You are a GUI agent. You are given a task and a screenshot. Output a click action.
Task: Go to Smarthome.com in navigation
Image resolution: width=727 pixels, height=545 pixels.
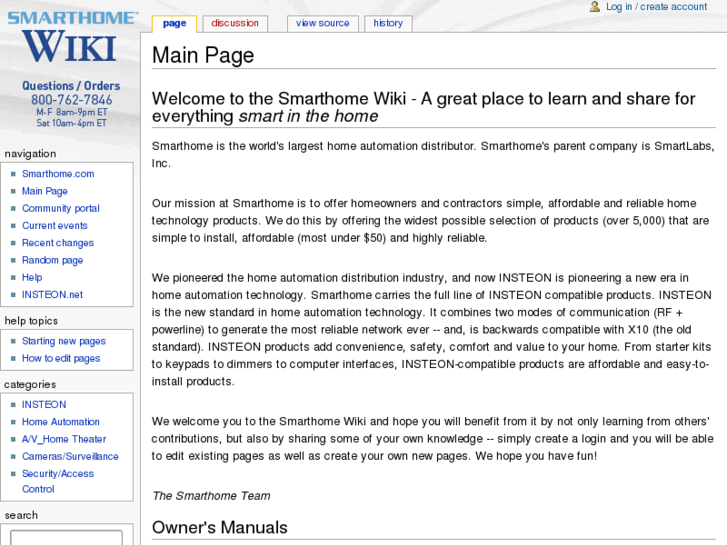pyautogui.click(x=58, y=174)
